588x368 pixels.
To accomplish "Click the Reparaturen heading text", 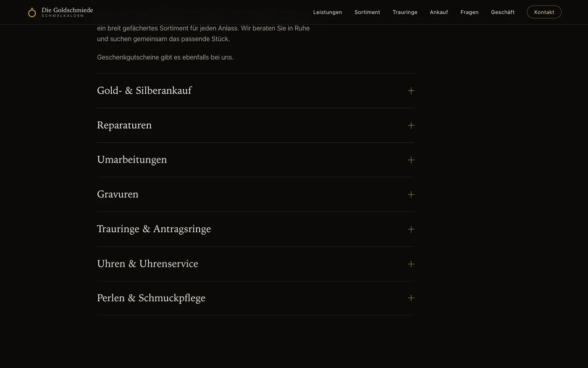I will [124, 125].
